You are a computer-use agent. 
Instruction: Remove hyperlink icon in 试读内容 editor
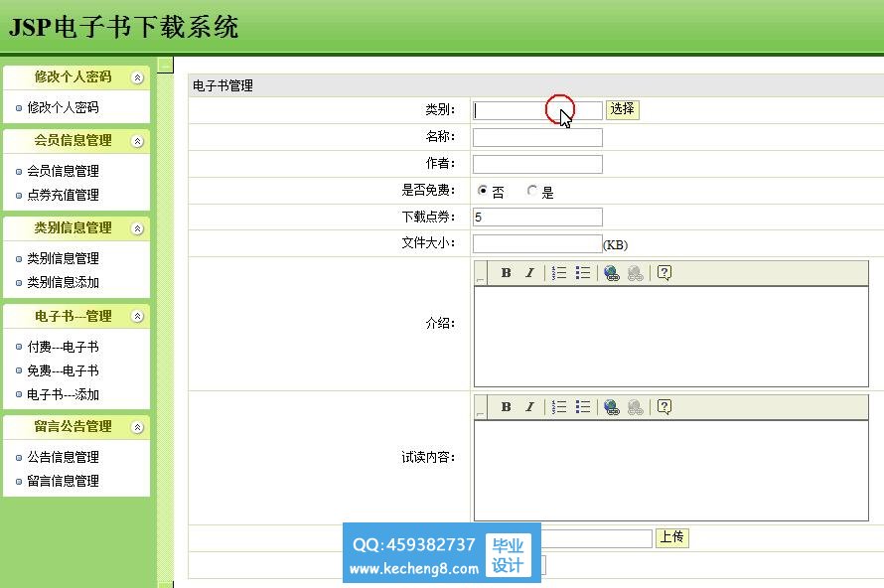point(636,406)
